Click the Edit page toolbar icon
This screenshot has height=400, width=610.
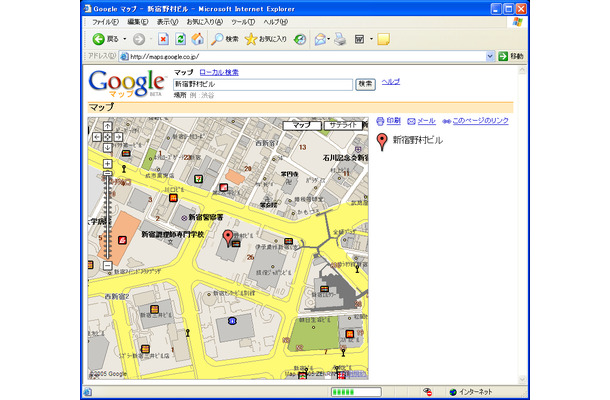(359, 39)
